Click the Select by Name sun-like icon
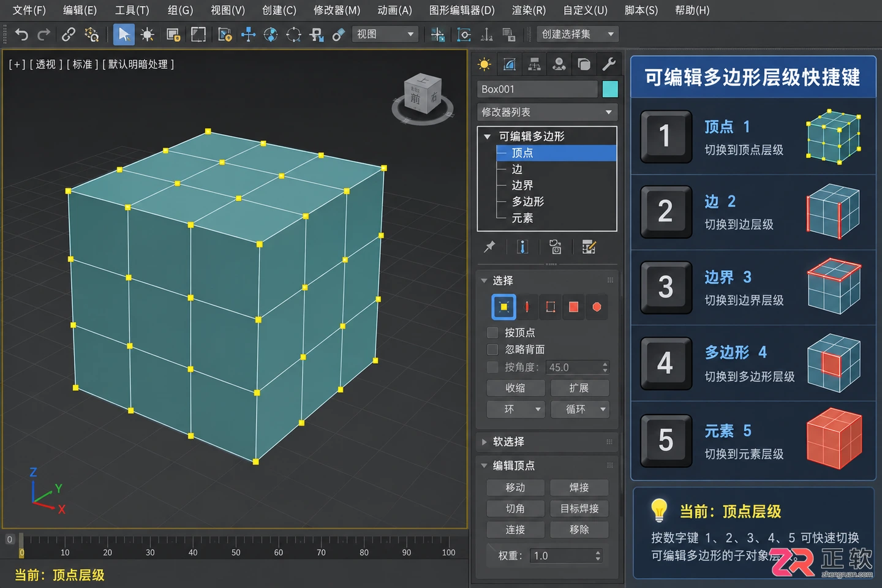 point(147,34)
